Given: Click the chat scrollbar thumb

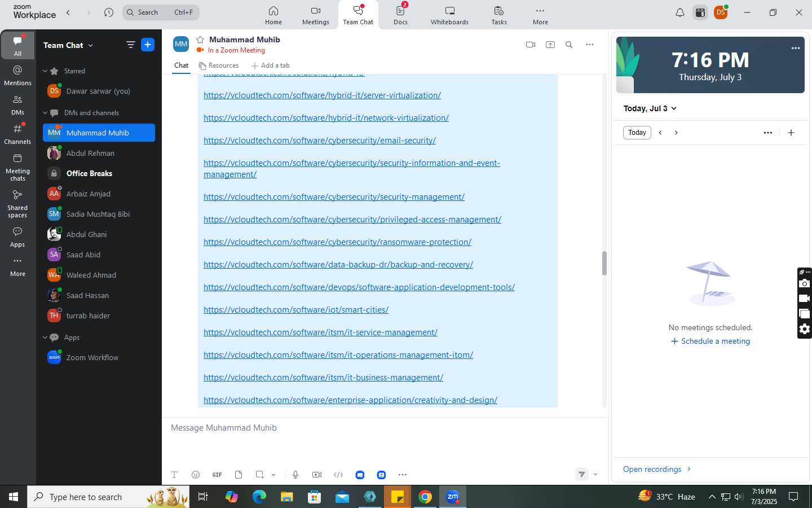Looking at the screenshot, I should tap(604, 263).
